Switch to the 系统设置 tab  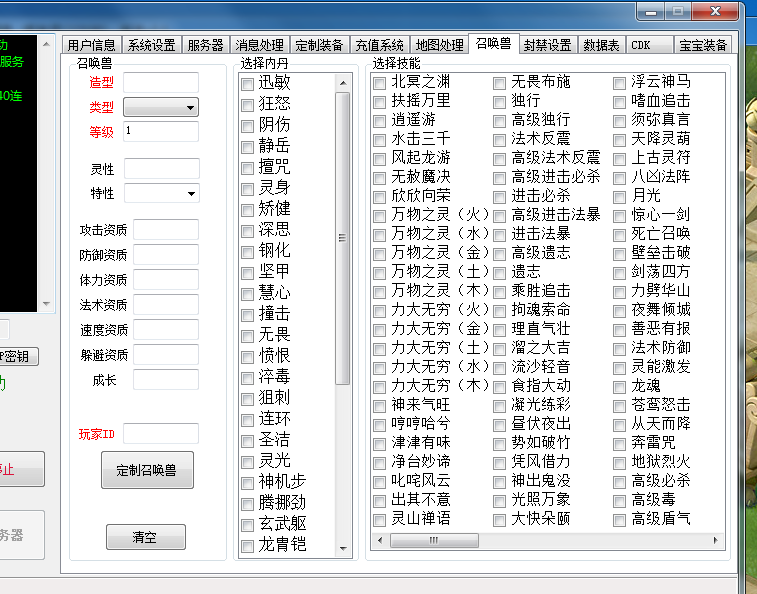coord(152,45)
